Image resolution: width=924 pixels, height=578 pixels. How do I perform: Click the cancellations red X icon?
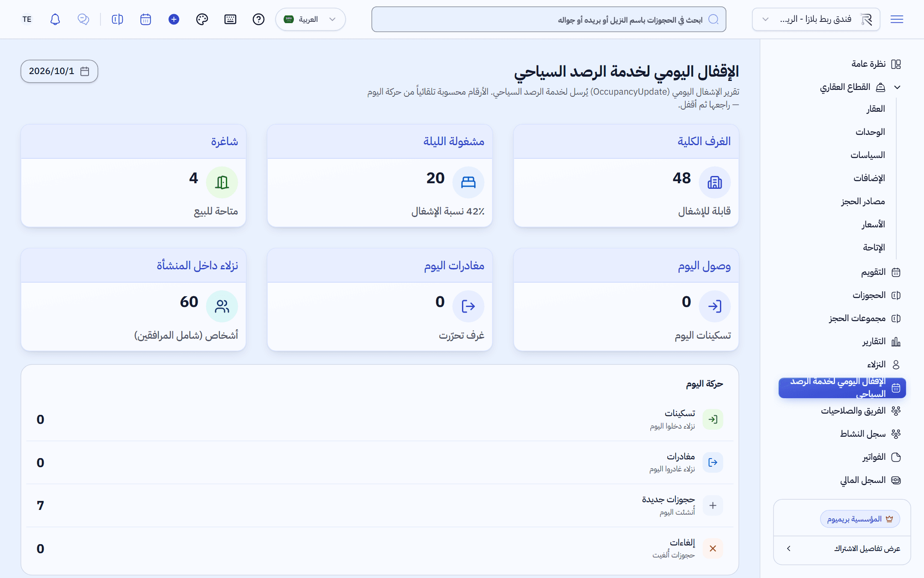point(713,548)
